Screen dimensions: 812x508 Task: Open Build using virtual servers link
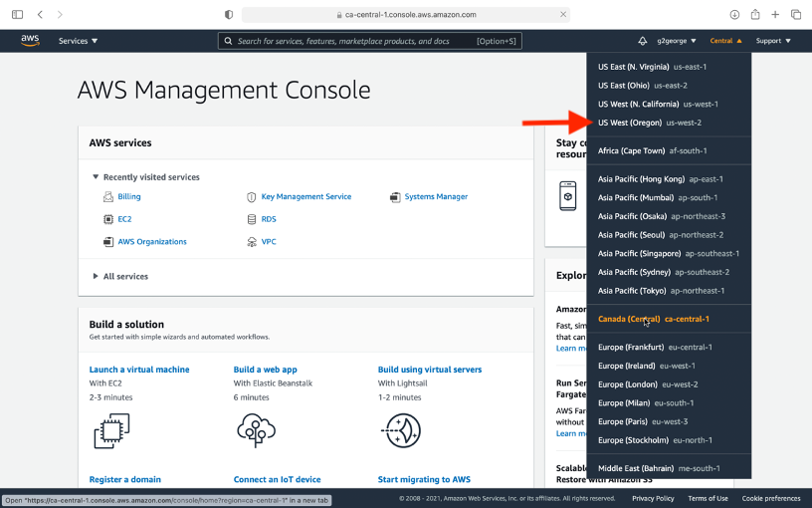pyautogui.click(x=430, y=370)
